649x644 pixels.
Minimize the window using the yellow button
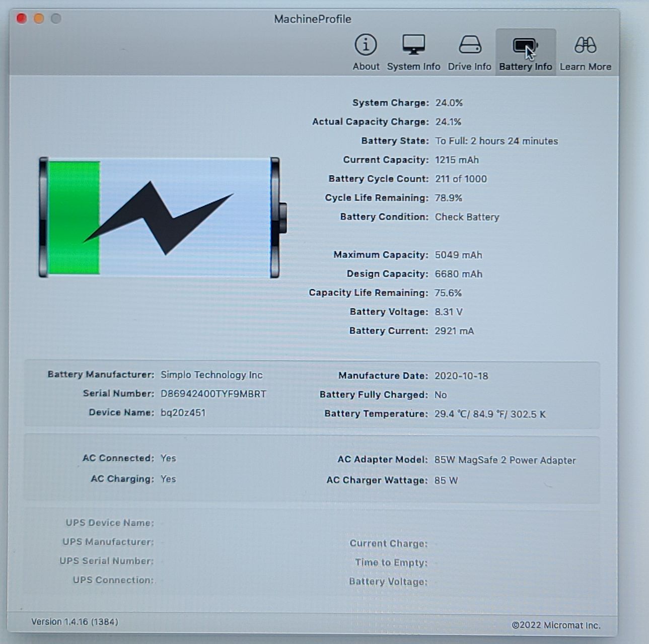point(39,19)
